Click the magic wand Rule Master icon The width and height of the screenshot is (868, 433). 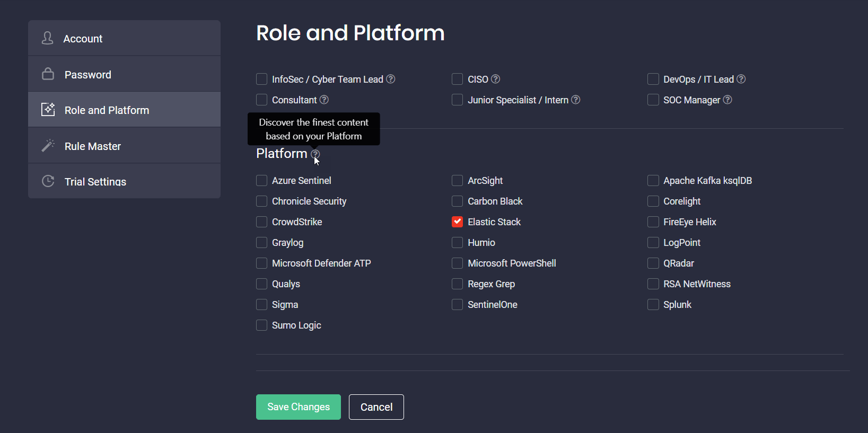point(48,146)
